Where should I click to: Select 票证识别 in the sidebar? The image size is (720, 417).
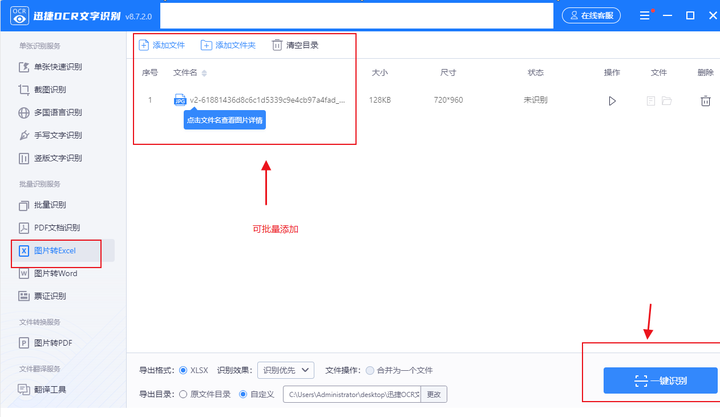click(x=42, y=296)
